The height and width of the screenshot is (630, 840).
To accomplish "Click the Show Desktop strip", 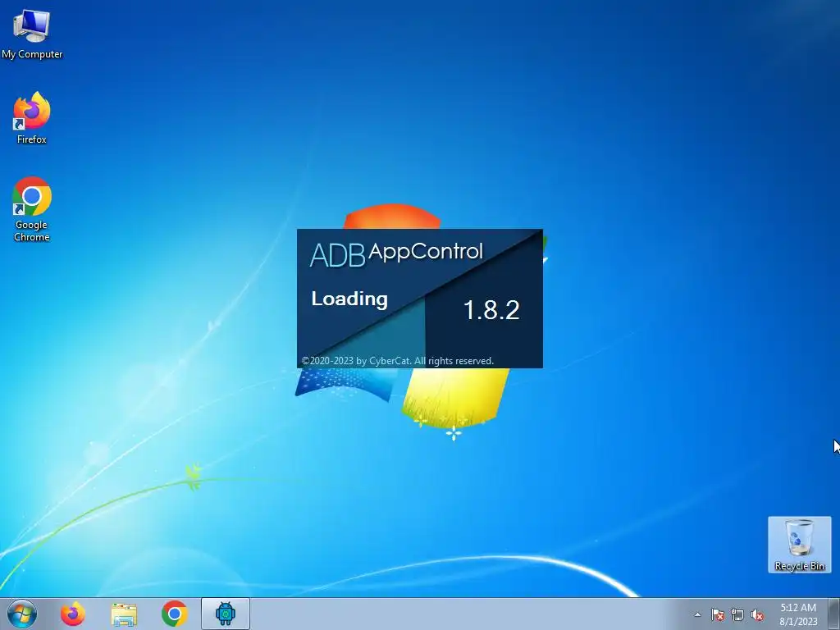I will coord(834,614).
